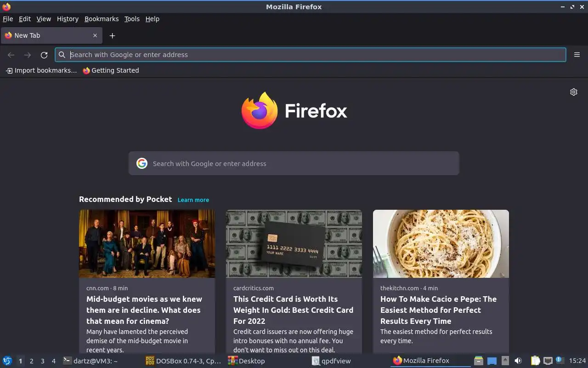Switch to the qpdfview taskbar entry
588x368 pixels.
pos(349,361)
